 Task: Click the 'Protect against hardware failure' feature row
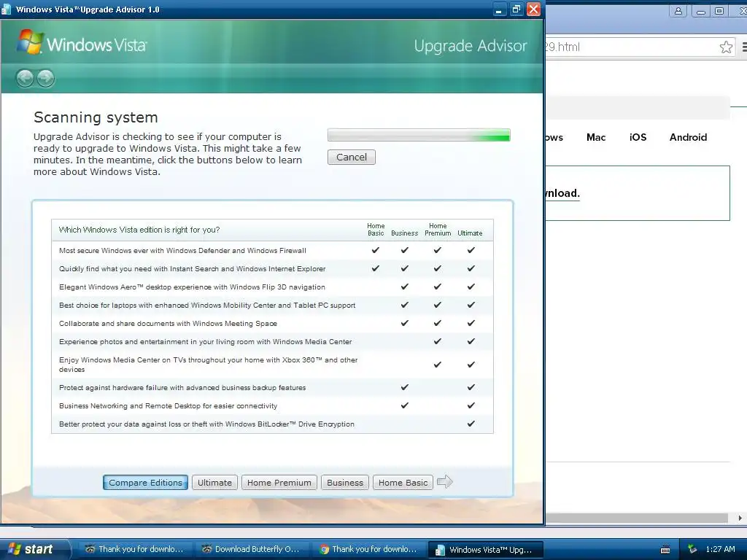(273, 388)
